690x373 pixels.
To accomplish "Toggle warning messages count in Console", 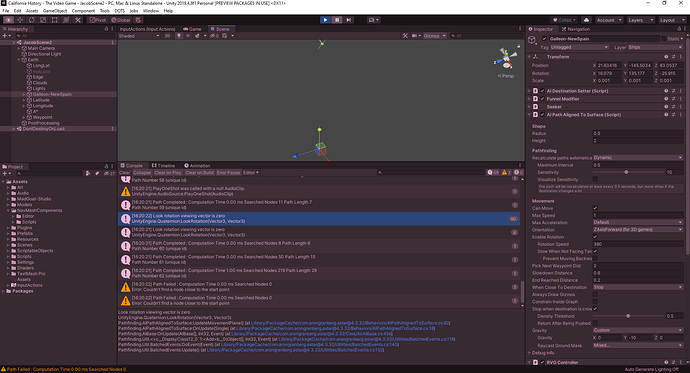I will pyautogui.click(x=506, y=172).
